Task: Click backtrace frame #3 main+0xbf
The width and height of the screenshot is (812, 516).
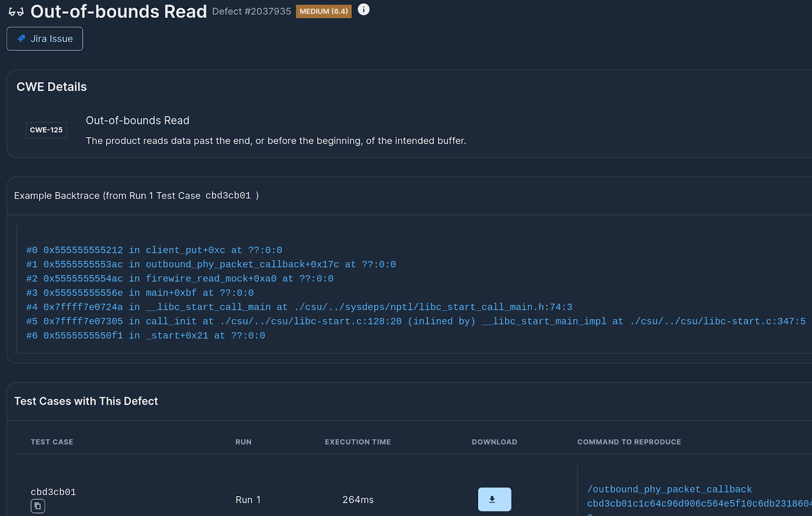Action: click(140, 293)
